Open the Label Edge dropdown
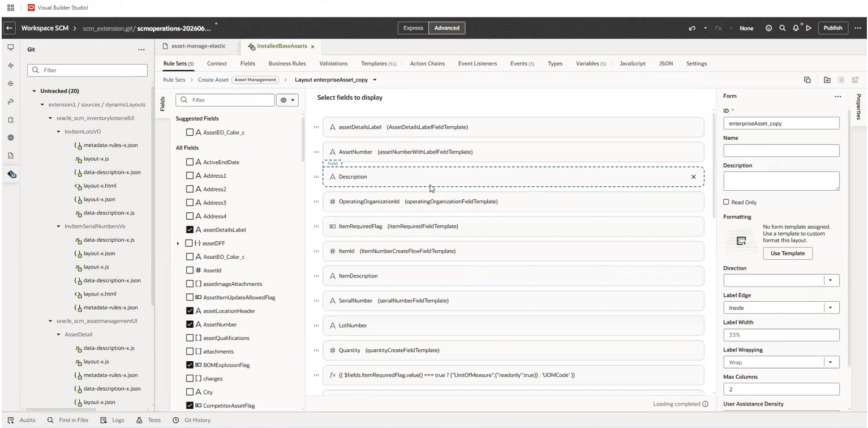868x428 pixels. coord(831,308)
